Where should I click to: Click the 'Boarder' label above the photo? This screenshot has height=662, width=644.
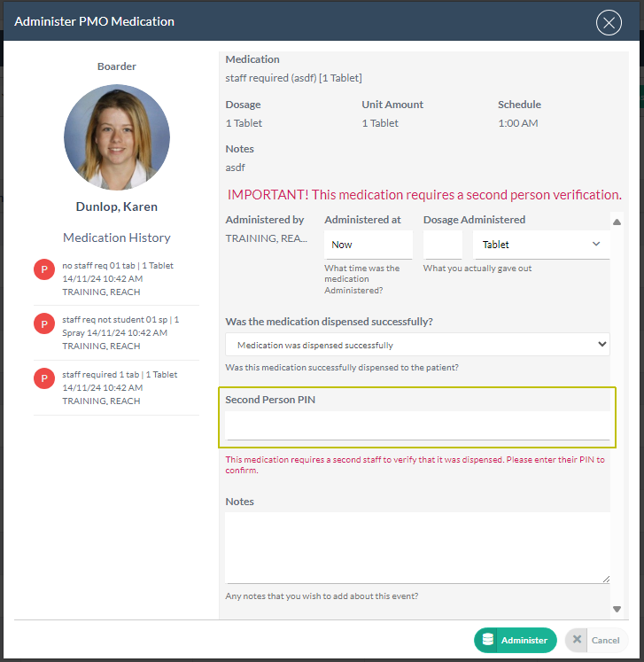[x=117, y=66]
